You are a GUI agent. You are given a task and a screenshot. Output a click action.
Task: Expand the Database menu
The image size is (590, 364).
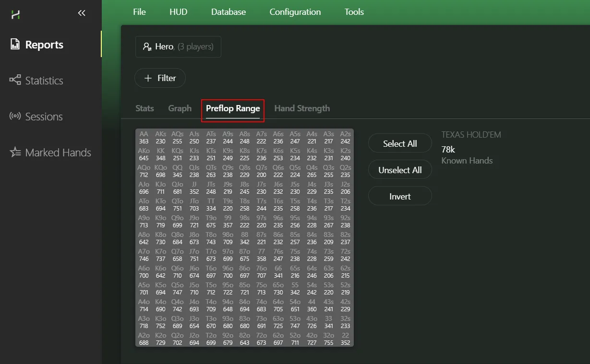229,12
